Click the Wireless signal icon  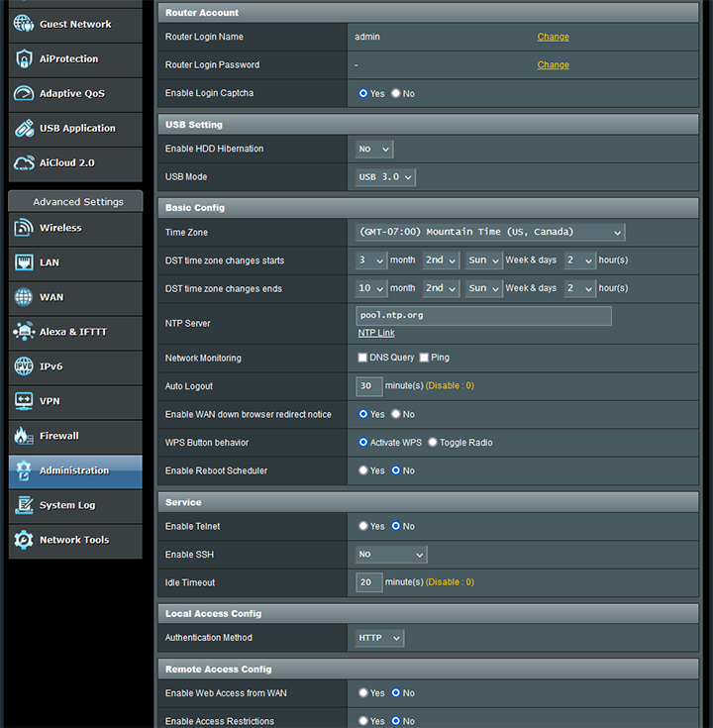[x=24, y=228]
